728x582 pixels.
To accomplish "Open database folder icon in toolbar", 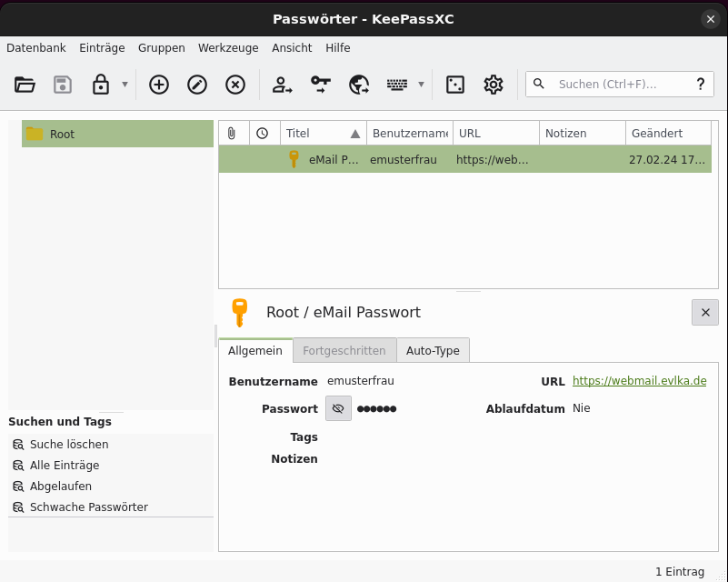I will pyautogui.click(x=25, y=85).
